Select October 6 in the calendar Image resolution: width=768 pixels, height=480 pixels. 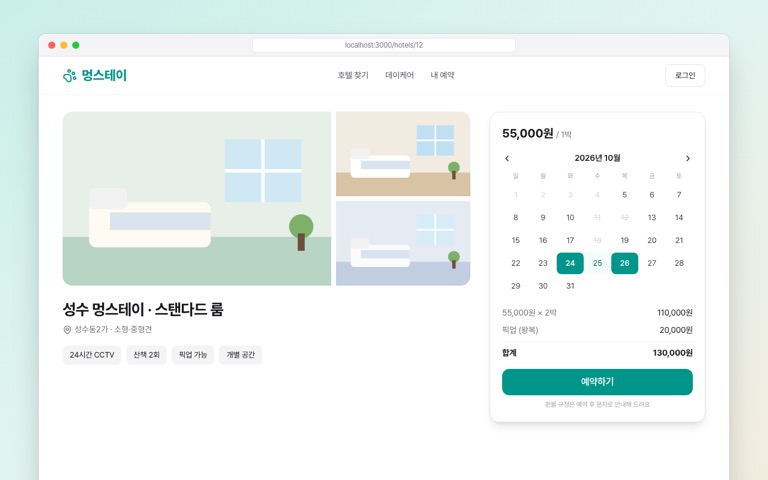tap(651, 195)
